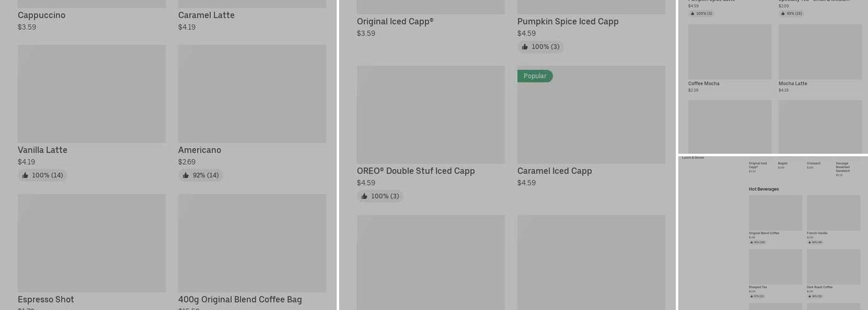The image size is (868, 310).
Task: Click thumbs-up icon below Dark Roast Coffee
Action: (809, 296)
